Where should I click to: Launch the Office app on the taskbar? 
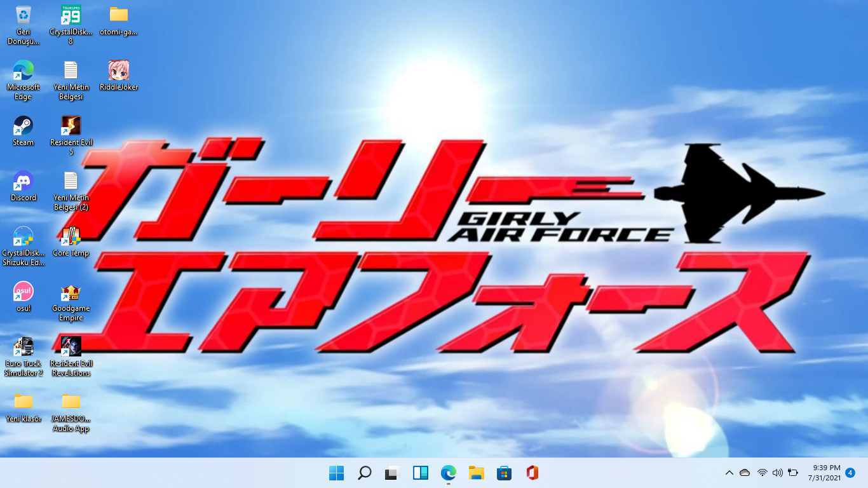click(x=531, y=473)
